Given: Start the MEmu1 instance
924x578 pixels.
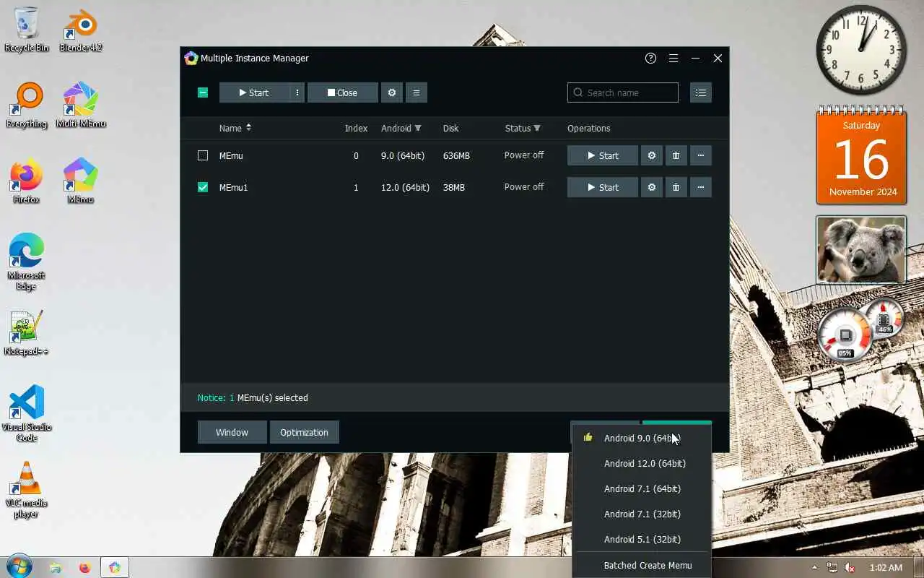Looking at the screenshot, I should point(603,187).
